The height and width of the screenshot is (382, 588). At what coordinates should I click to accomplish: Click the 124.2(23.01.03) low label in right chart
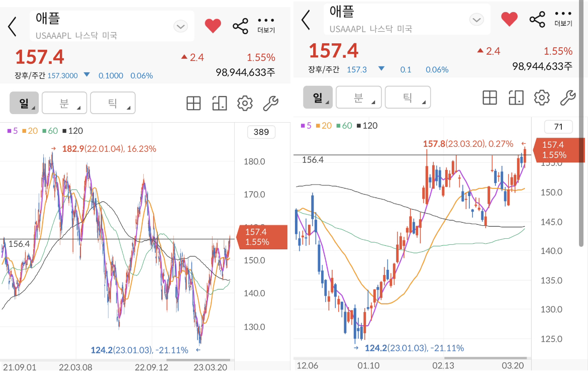[415, 348]
